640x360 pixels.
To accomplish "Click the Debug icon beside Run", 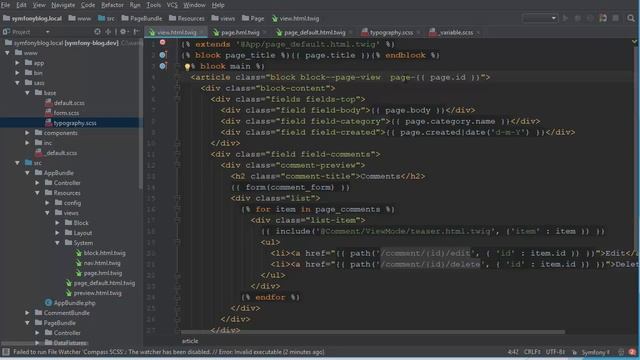I will coord(578,18).
